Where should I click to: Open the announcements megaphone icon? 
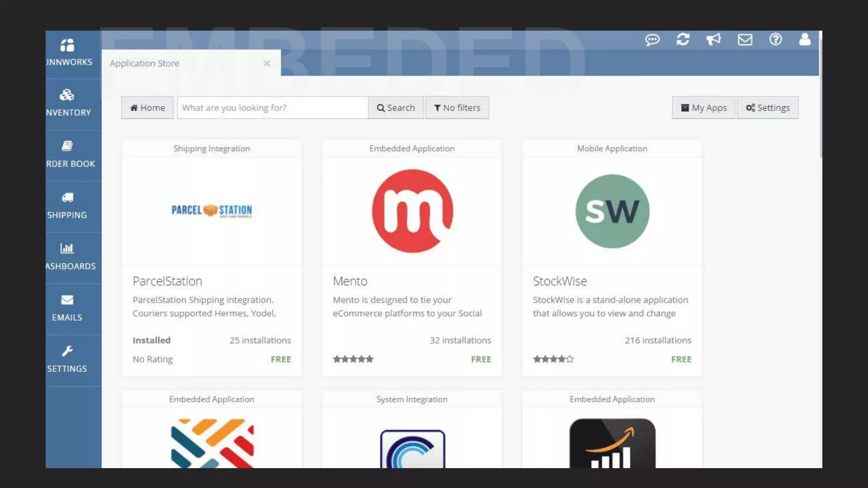714,40
